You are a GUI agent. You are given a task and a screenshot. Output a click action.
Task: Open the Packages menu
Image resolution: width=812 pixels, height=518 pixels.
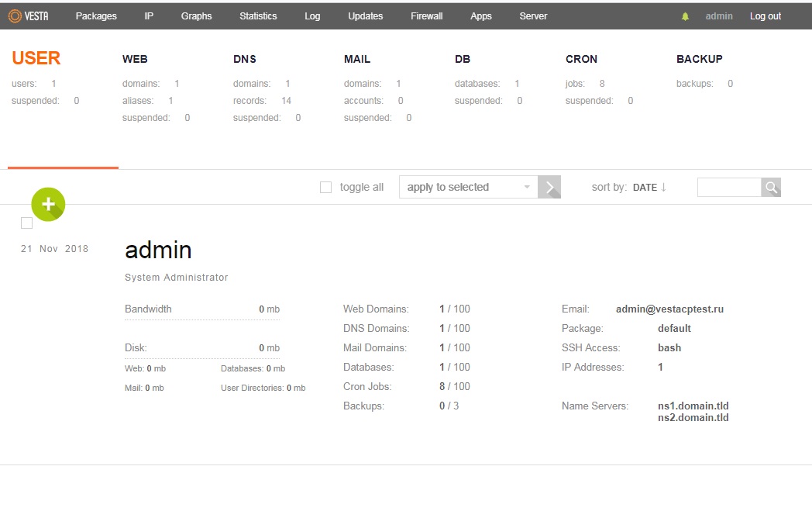click(96, 16)
